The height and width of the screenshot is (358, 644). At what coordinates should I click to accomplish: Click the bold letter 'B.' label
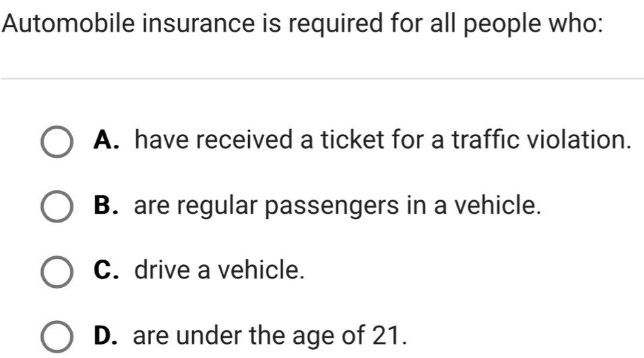[107, 205]
